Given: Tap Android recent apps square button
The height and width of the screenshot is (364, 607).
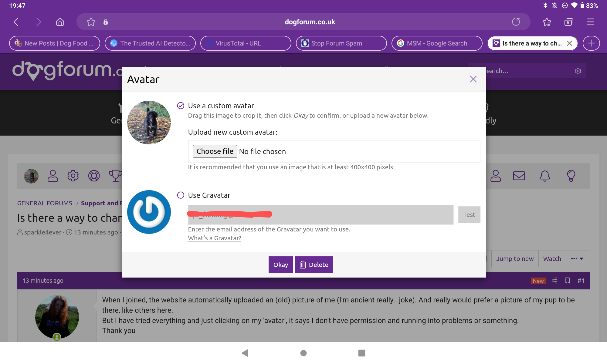Looking at the screenshot, I should pos(362,353).
